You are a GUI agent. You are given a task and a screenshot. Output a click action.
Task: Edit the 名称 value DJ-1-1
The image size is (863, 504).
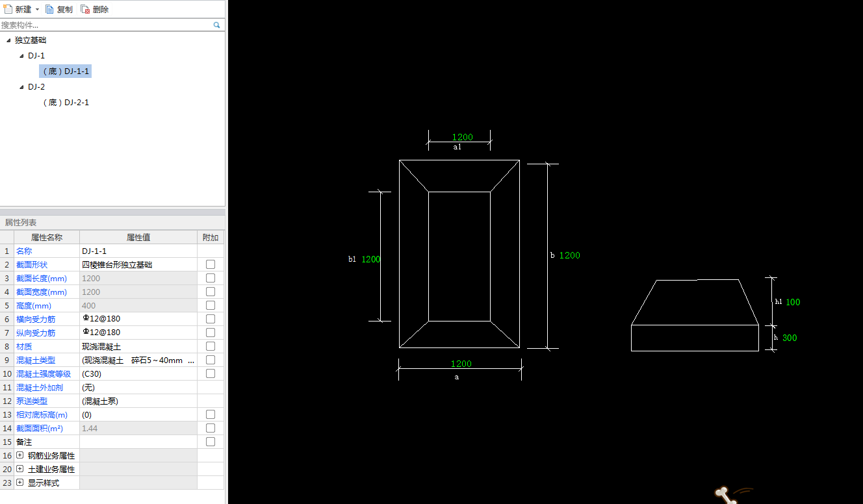click(138, 251)
